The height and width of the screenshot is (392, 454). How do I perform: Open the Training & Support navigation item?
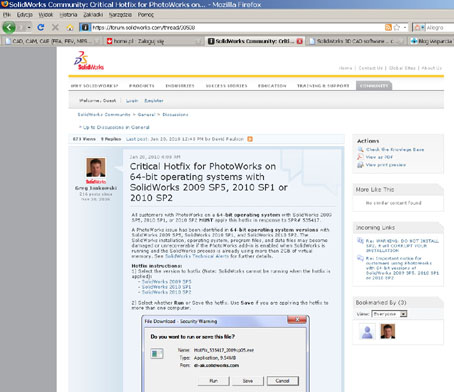pos(323,86)
